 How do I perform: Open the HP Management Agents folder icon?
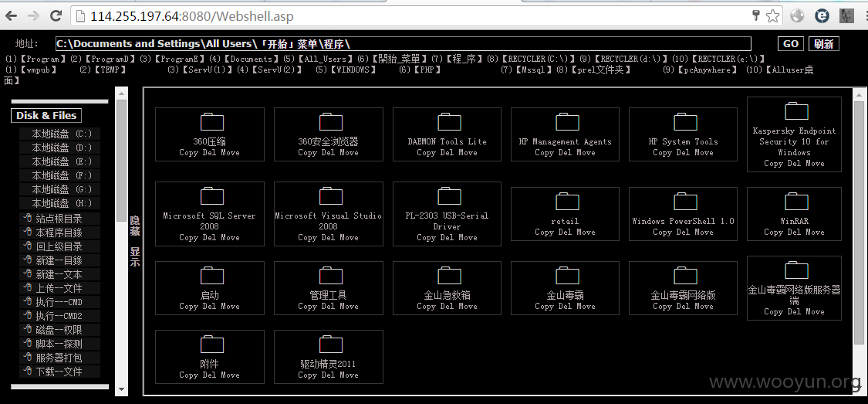click(567, 122)
